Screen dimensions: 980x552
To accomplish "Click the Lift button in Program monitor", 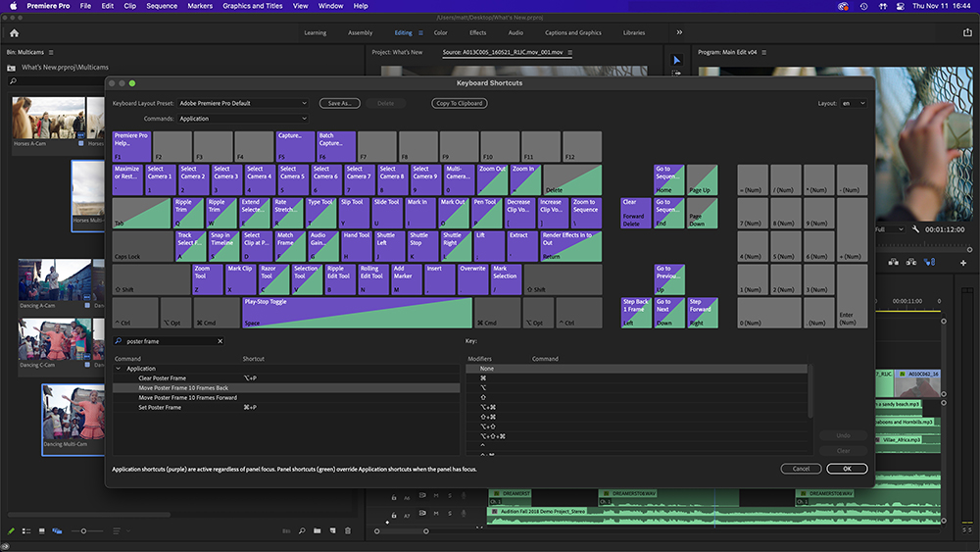I will [894, 263].
